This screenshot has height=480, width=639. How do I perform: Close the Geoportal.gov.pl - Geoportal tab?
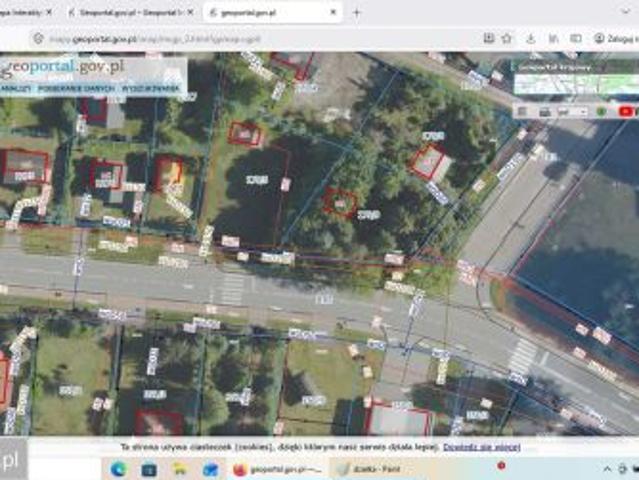click(190, 12)
